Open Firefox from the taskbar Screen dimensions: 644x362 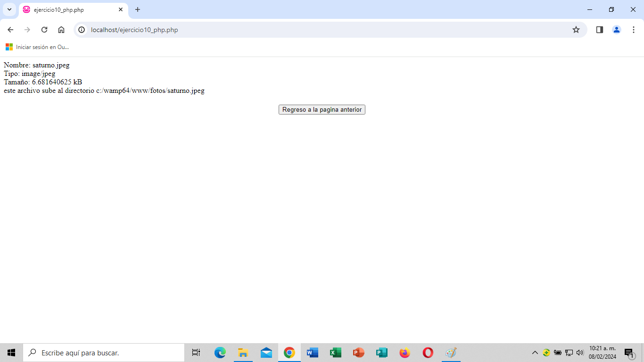[405, 353]
